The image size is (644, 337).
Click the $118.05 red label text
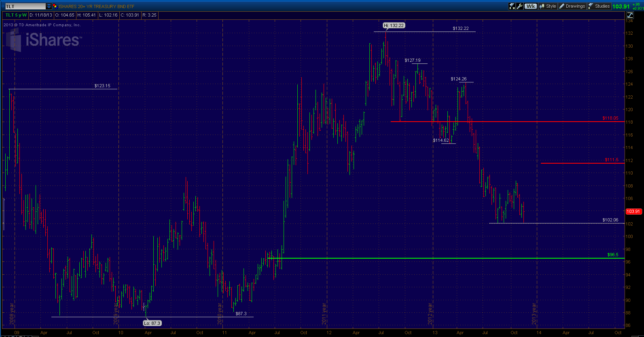pyautogui.click(x=610, y=118)
